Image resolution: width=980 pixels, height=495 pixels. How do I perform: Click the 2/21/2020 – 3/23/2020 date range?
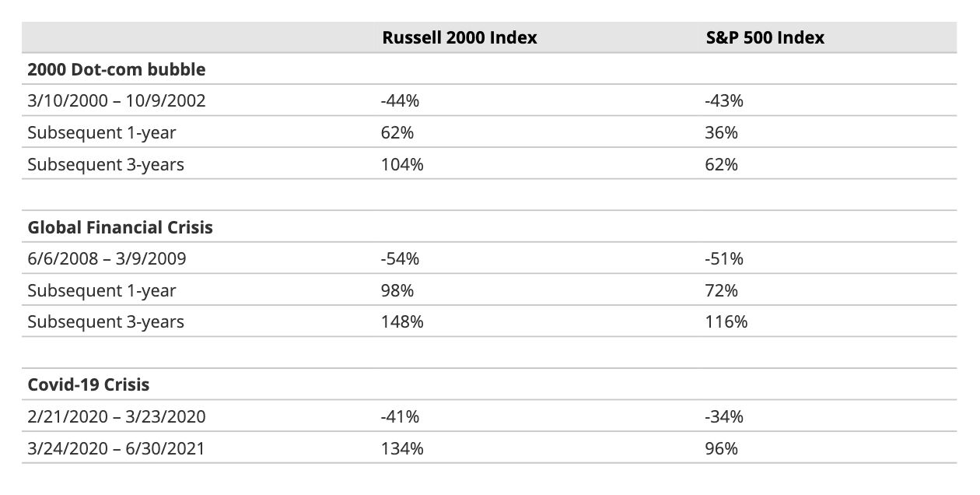pos(117,416)
